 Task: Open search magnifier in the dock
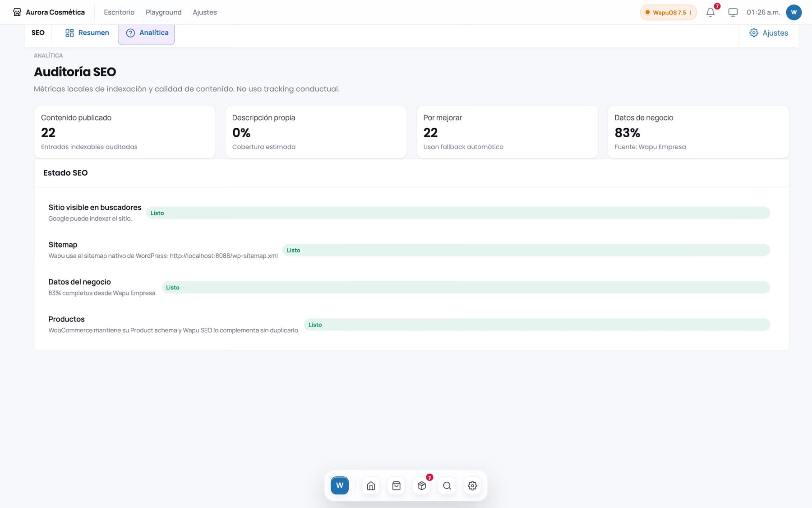447,486
